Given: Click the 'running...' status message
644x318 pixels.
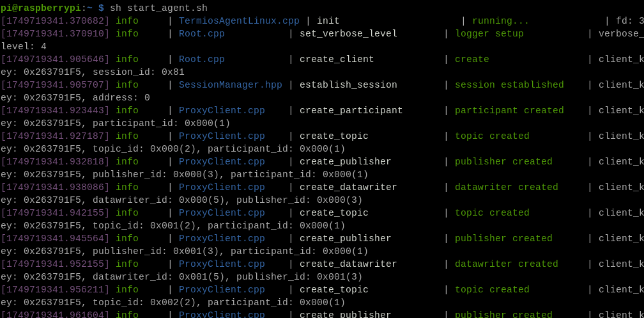Looking at the screenshot, I should coord(500,21).
